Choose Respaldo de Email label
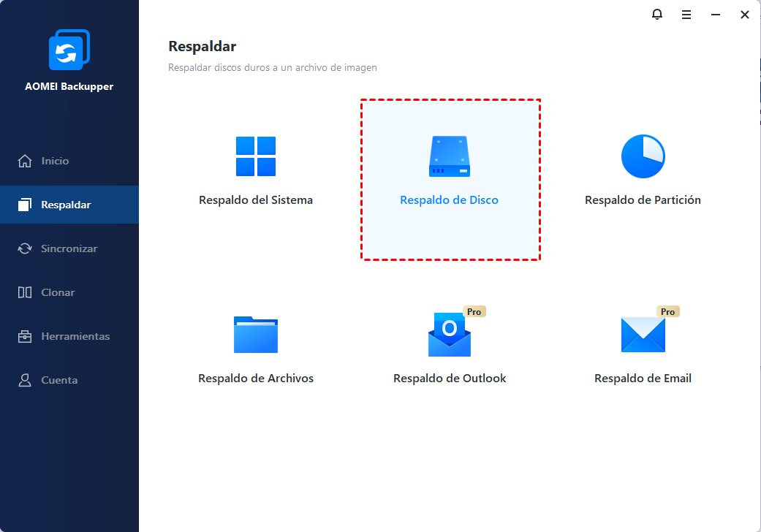 pos(643,379)
